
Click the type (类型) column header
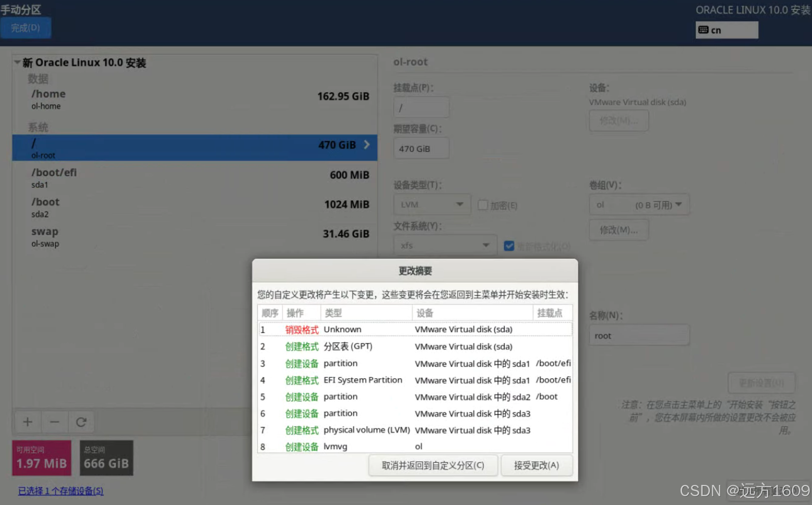pyautogui.click(x=366, y=313)
